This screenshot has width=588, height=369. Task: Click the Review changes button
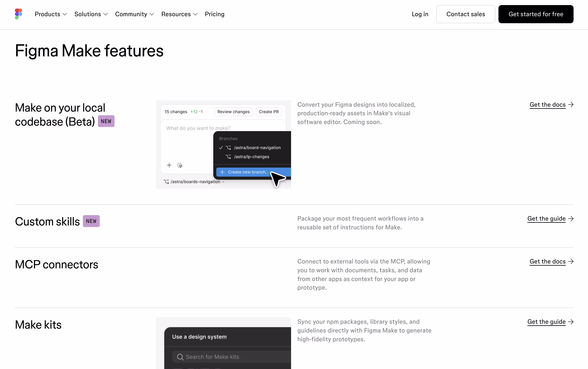coord(233,112)
